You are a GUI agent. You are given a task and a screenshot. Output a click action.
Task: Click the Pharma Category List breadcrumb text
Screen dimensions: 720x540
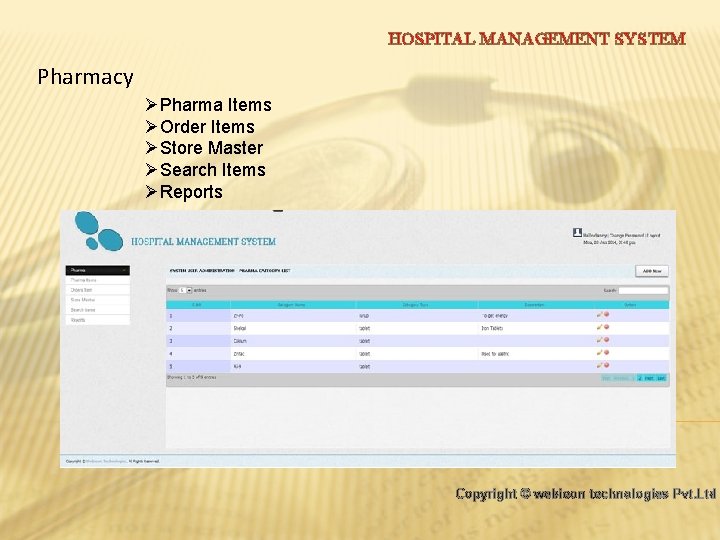coord(264,270)
